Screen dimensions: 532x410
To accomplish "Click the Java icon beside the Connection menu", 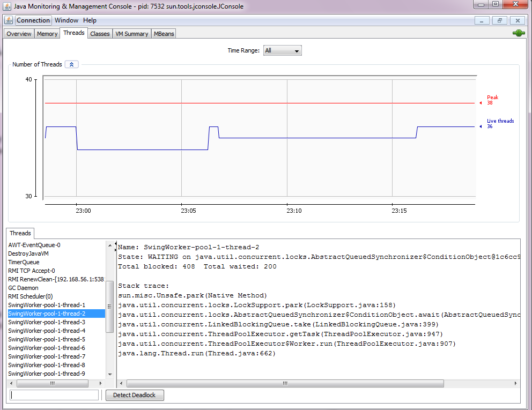I will pyautogui.click(x=8, y=20).
